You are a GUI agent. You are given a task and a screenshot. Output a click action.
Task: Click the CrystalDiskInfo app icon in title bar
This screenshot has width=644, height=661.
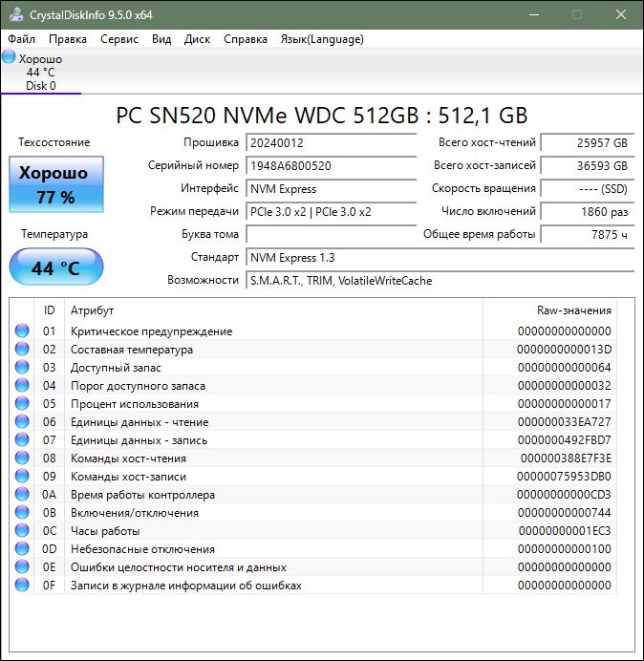(16, 14)
